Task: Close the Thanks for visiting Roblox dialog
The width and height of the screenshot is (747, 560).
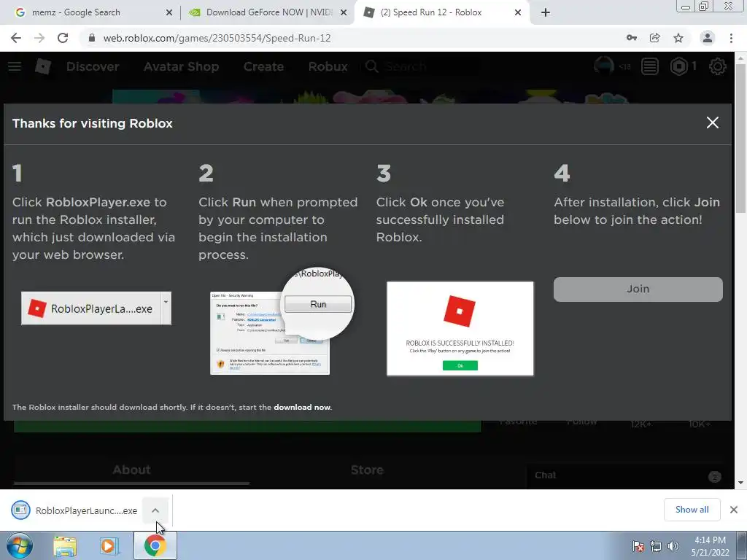Action: 712,122
